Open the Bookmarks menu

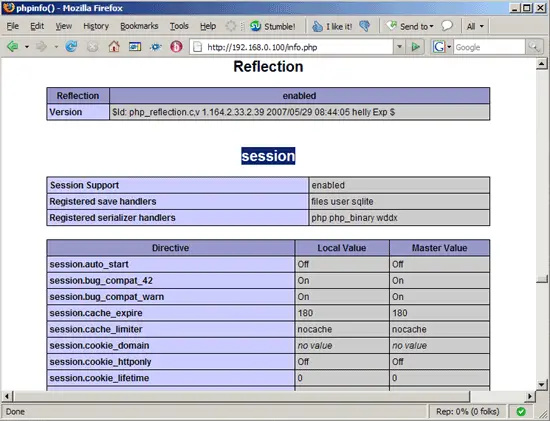(x=139, y=26)
